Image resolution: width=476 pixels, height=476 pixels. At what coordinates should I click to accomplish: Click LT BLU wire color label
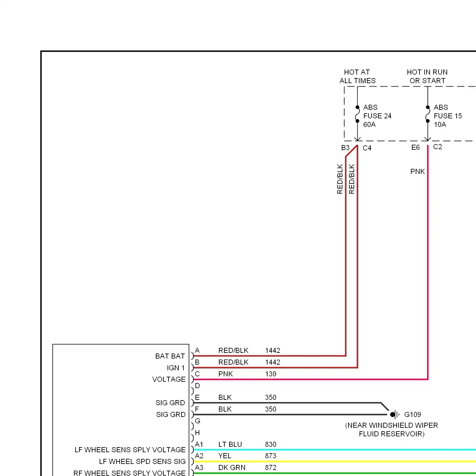230,445
